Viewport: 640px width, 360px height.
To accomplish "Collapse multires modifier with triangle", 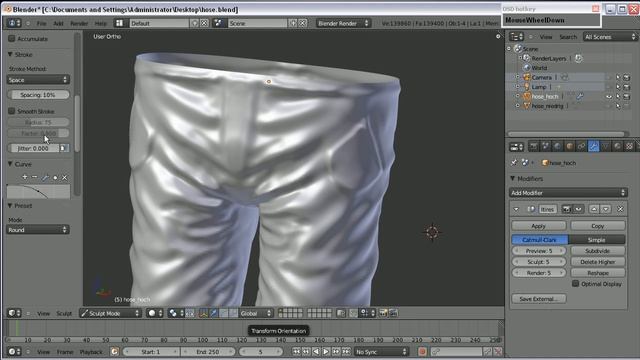I will [x=516, y=209].
